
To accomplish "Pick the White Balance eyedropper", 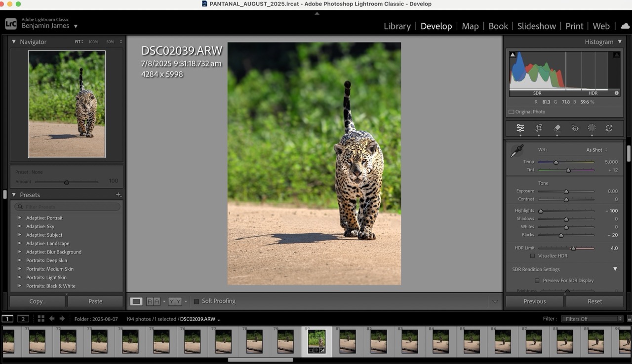I will coord(516,150).
